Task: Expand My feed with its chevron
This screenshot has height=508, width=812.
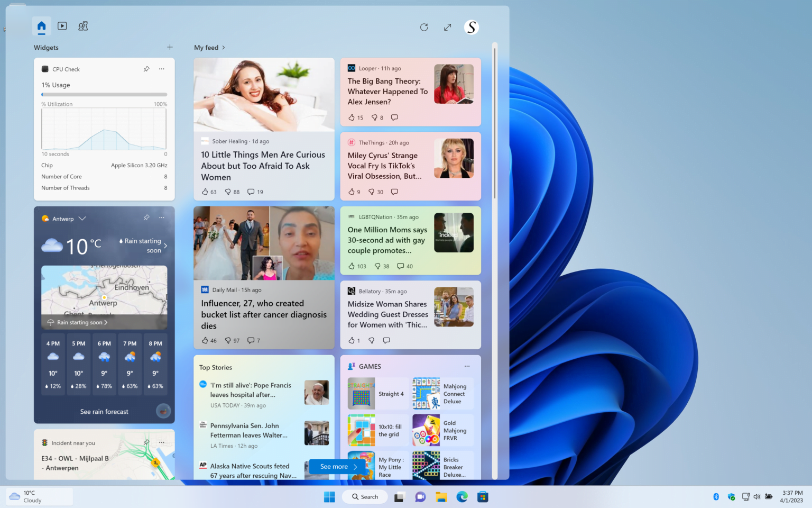Action: point(223,47)
